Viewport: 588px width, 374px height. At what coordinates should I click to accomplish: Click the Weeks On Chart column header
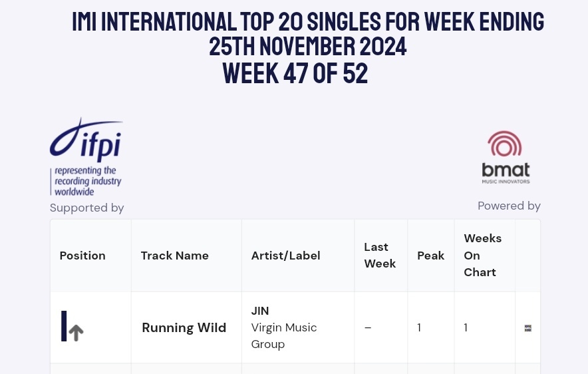pyautogui.click(x=482, y=255)
